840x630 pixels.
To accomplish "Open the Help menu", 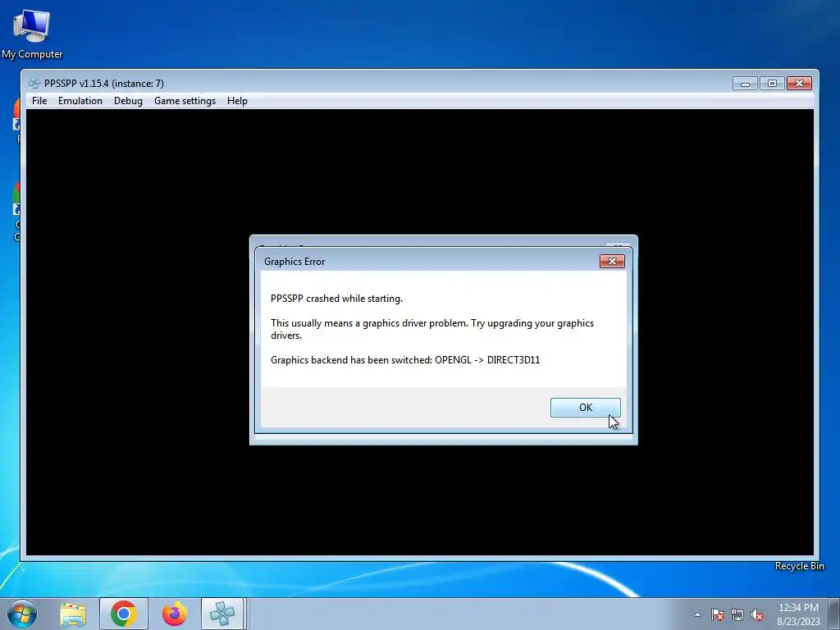I will (237, 101).
